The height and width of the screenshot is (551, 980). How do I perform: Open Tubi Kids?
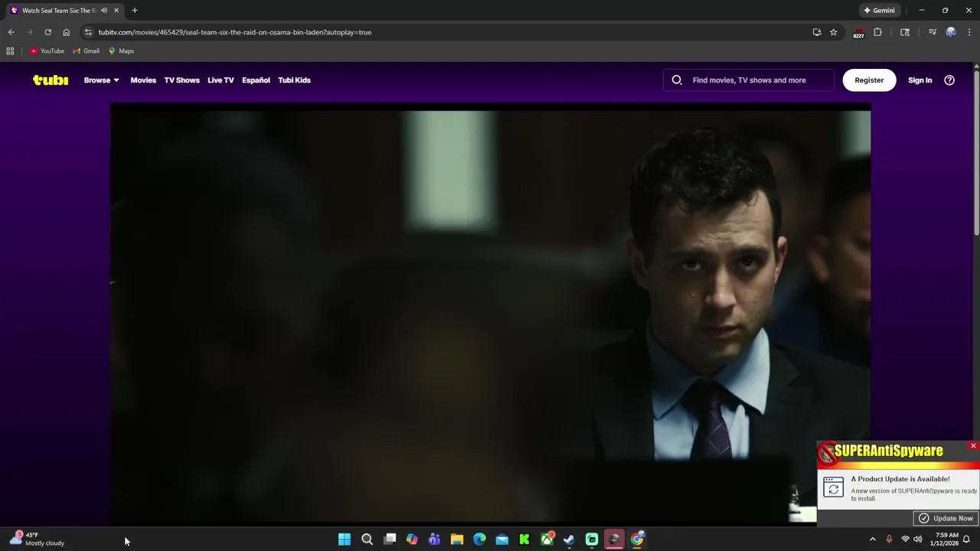click(x=294, y=80)
